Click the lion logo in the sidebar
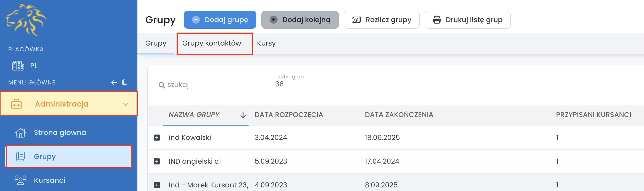The width and height of the screenshot is (644, 191). click(x=26, y=20)
